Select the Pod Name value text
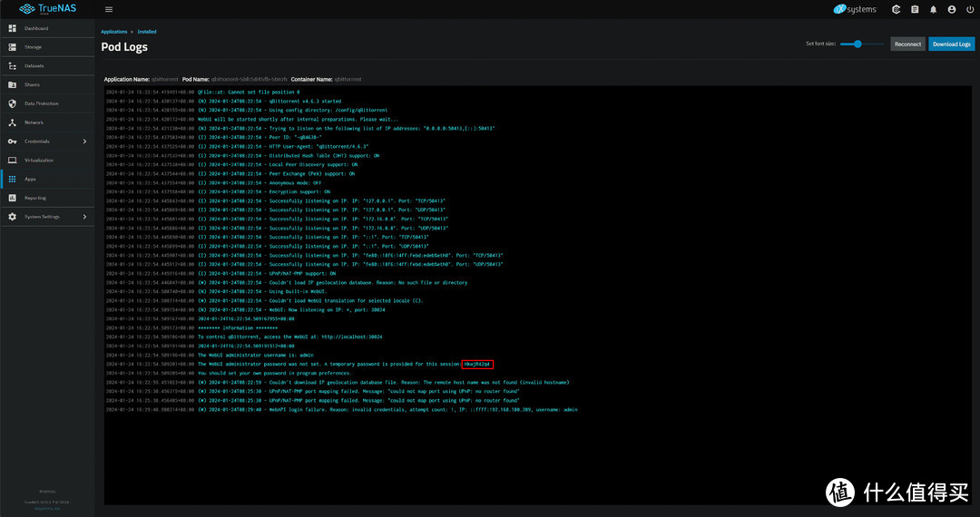The height and width of the screenshot is (517, 980). [x=250, y=79]
